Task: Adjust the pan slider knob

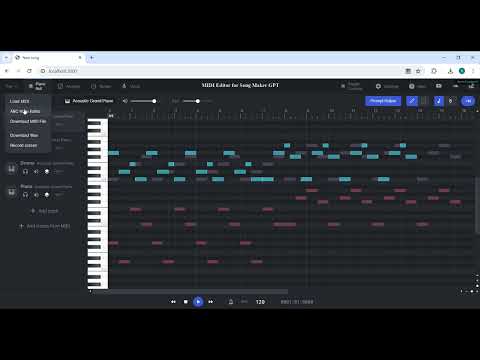Action: (x=198, y=101)
